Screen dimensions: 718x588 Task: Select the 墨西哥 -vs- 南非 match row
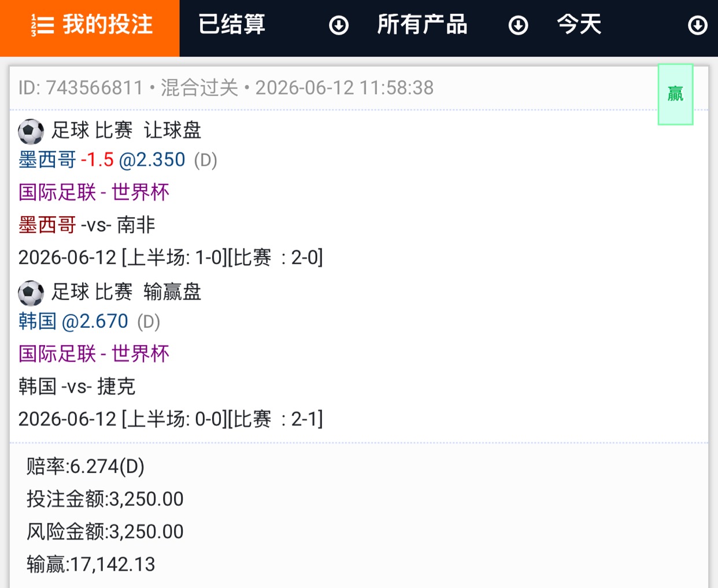(x=87, y=225)
